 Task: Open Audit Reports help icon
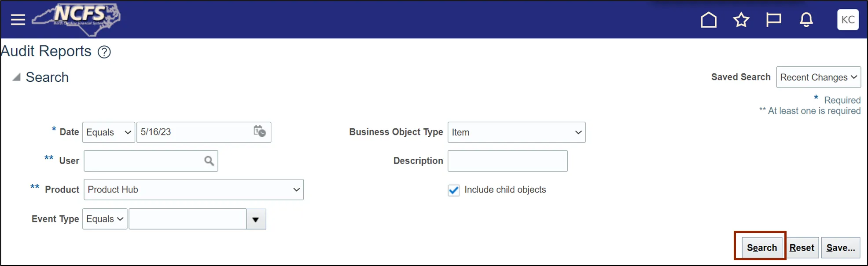tap(104, 52)
